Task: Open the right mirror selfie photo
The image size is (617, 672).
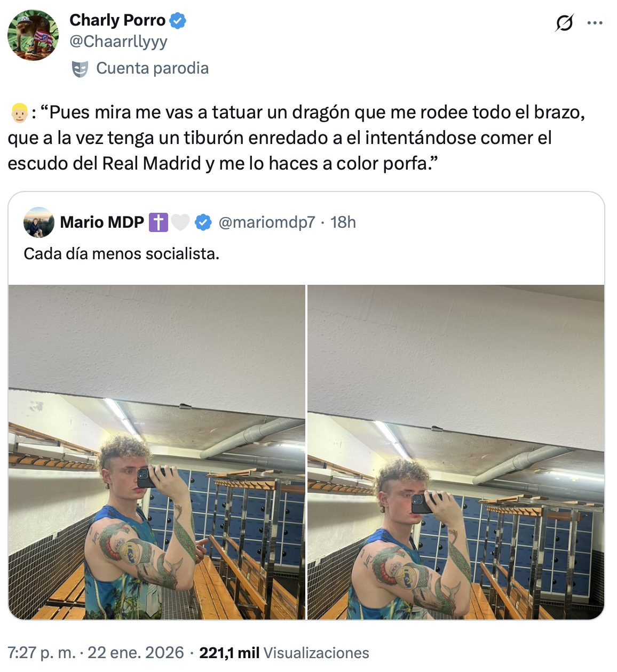Action: click(456, 452)
